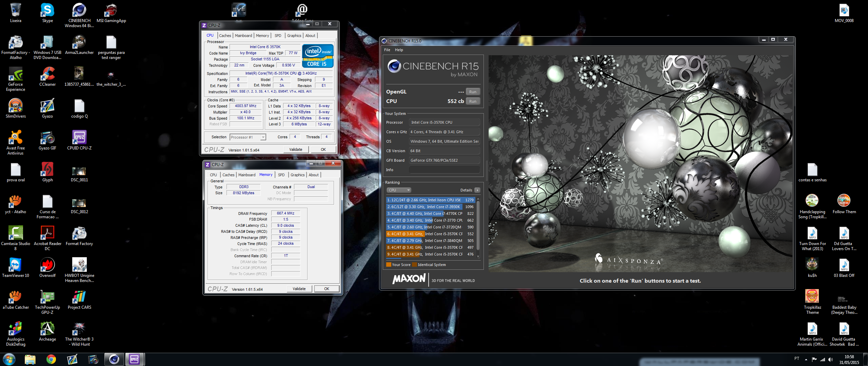Open the MOV_0008 file icon

click(x=844, y=13)
